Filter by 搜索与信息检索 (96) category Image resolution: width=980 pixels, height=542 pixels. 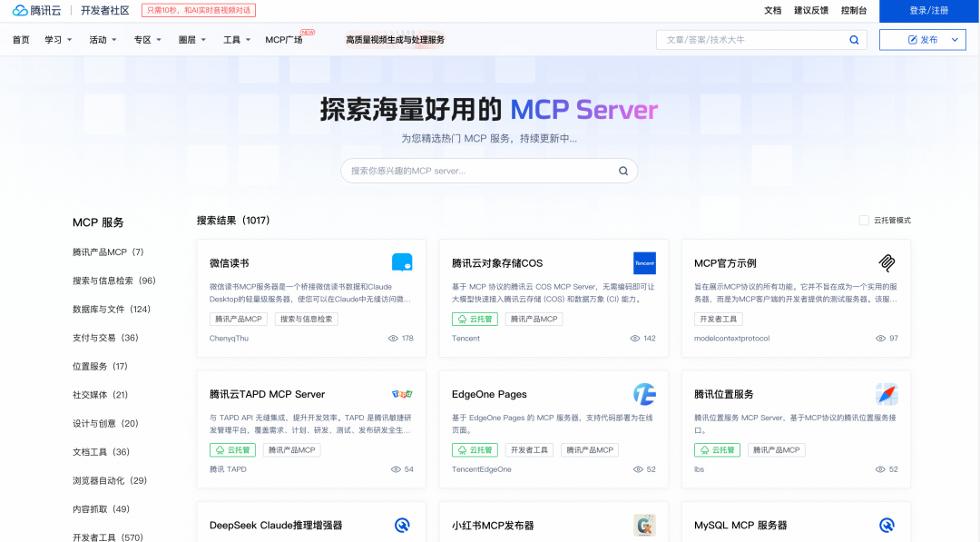113,281
